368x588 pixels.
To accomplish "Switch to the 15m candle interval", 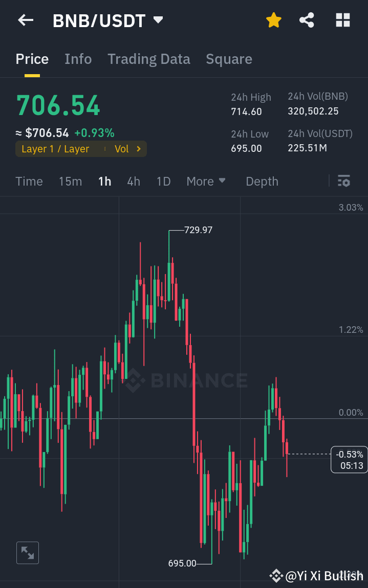I will click(x=70, y=181).
